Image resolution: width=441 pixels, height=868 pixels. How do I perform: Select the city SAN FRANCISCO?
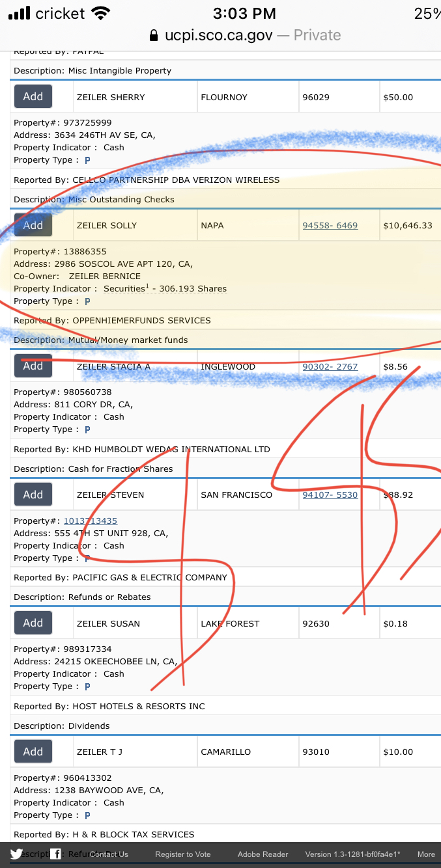236,495
